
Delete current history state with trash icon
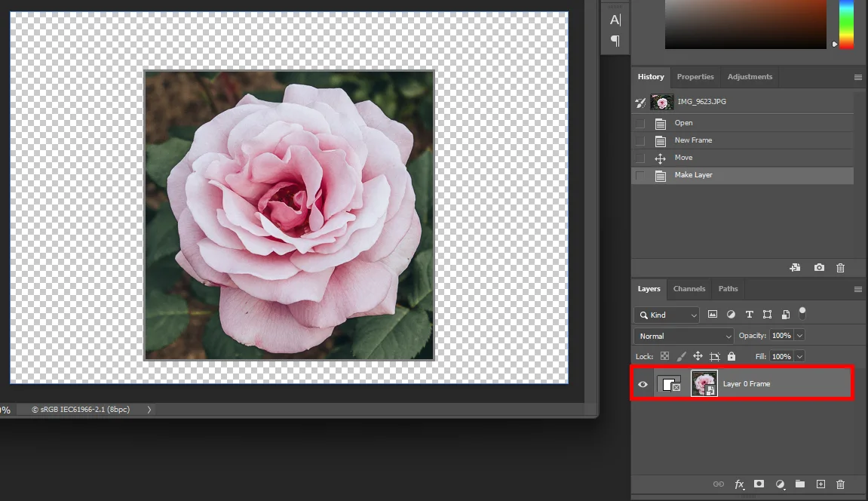pos(840,268)
